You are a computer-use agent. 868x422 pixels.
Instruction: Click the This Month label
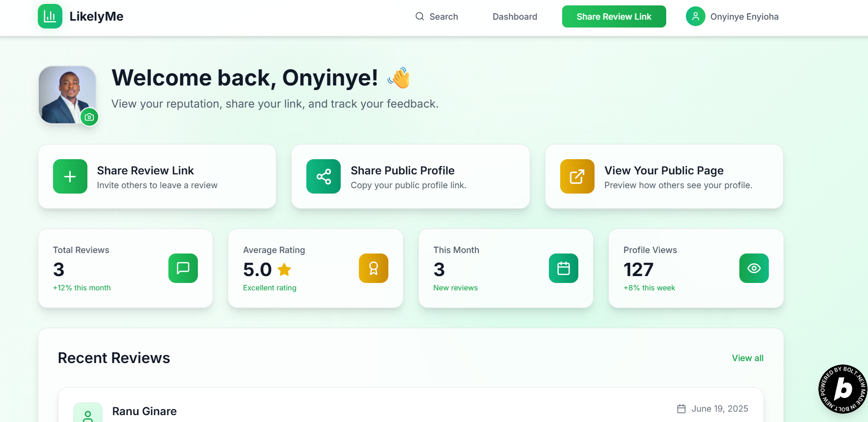(x=456, y=250)
